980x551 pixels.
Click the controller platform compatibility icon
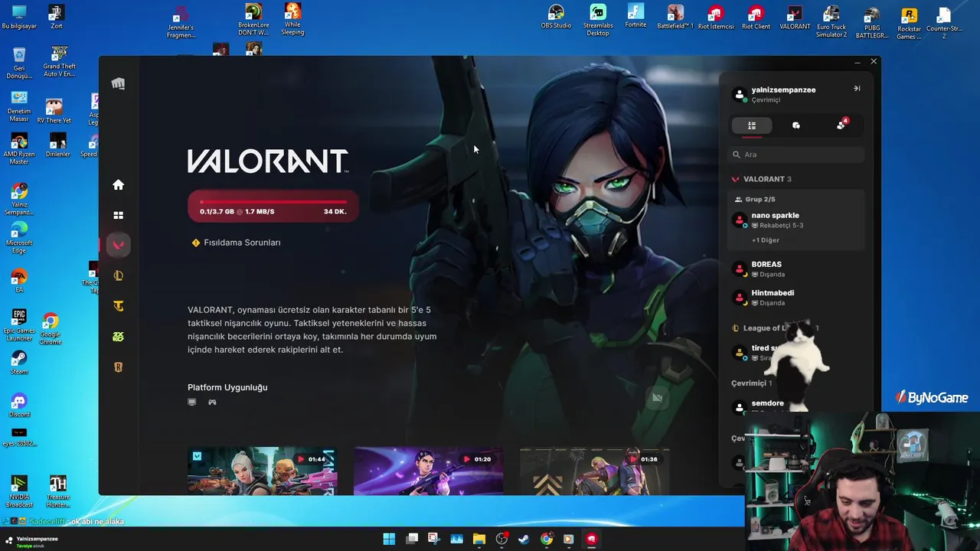(212, 402)
